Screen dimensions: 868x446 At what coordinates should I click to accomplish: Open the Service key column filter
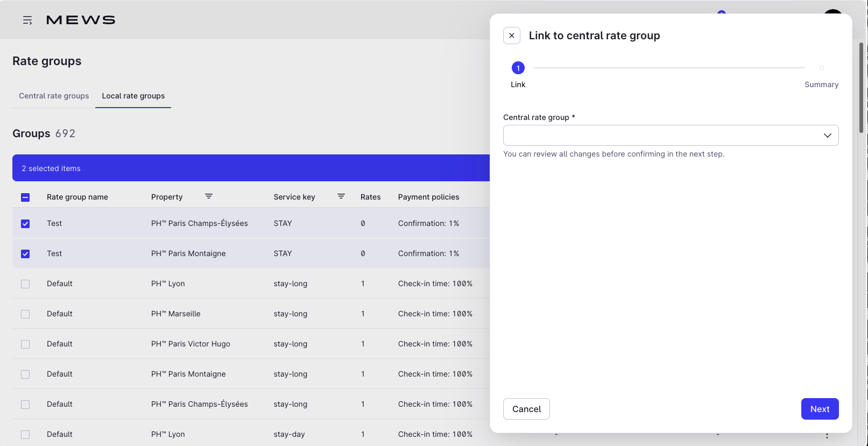[341, 196]
